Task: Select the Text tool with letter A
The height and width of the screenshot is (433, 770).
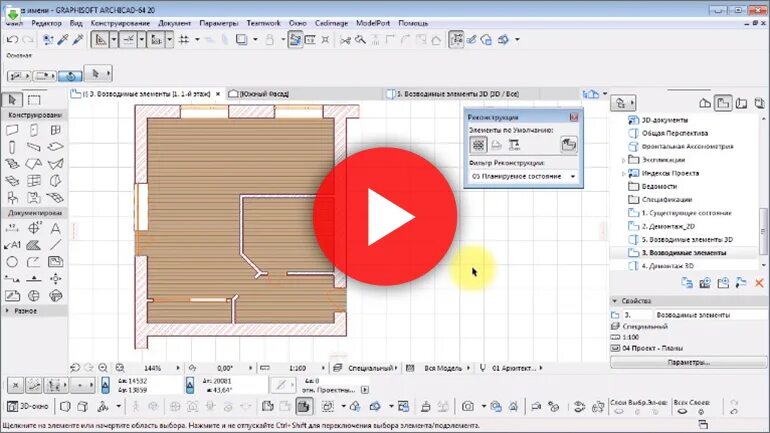Action: [55, 228]
